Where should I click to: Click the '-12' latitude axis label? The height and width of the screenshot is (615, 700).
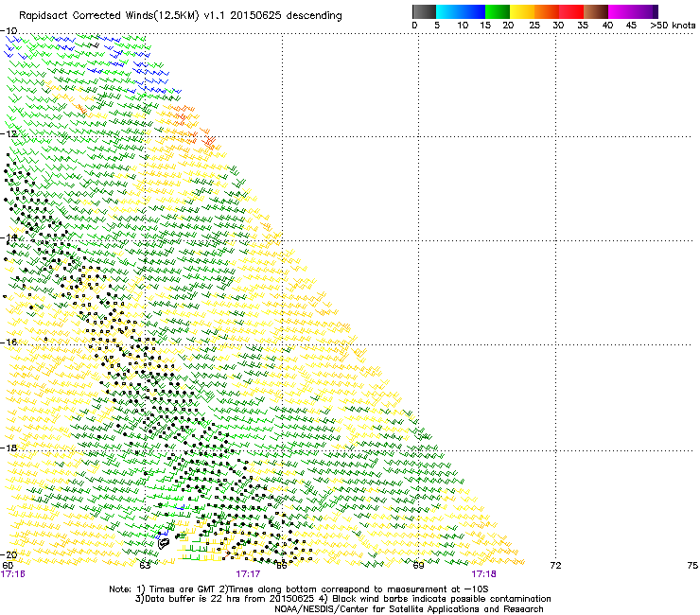point(9,134)
